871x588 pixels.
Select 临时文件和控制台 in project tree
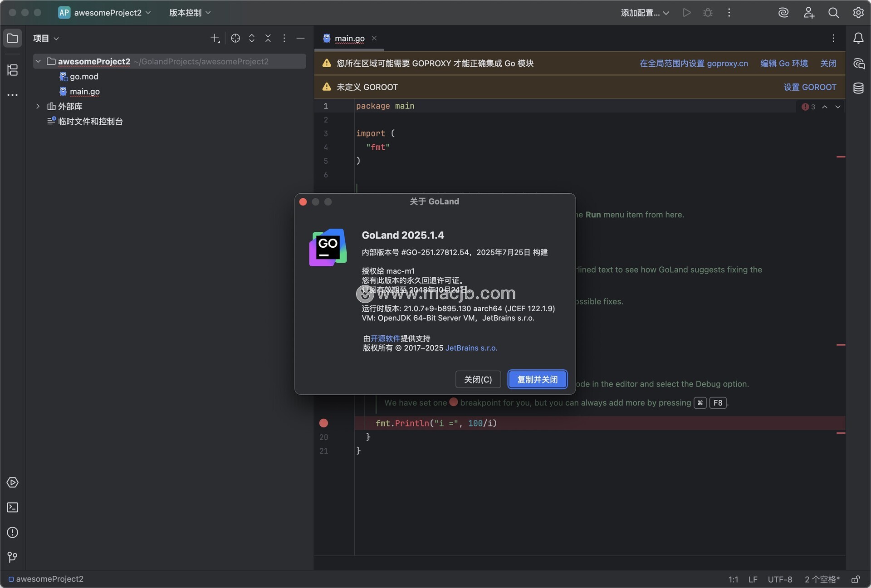pos(85,121)
